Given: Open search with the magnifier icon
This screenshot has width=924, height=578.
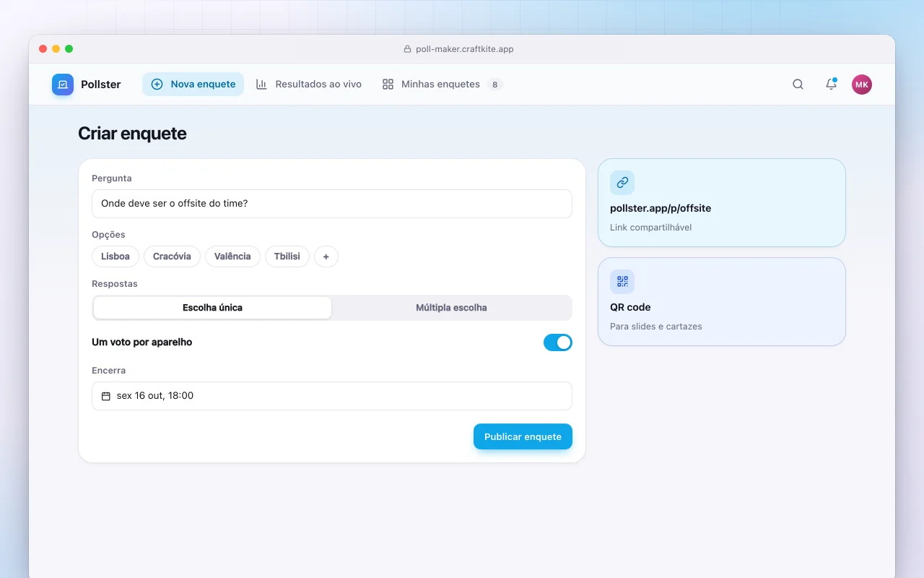Looking at the screenshot, I should 798,85.
